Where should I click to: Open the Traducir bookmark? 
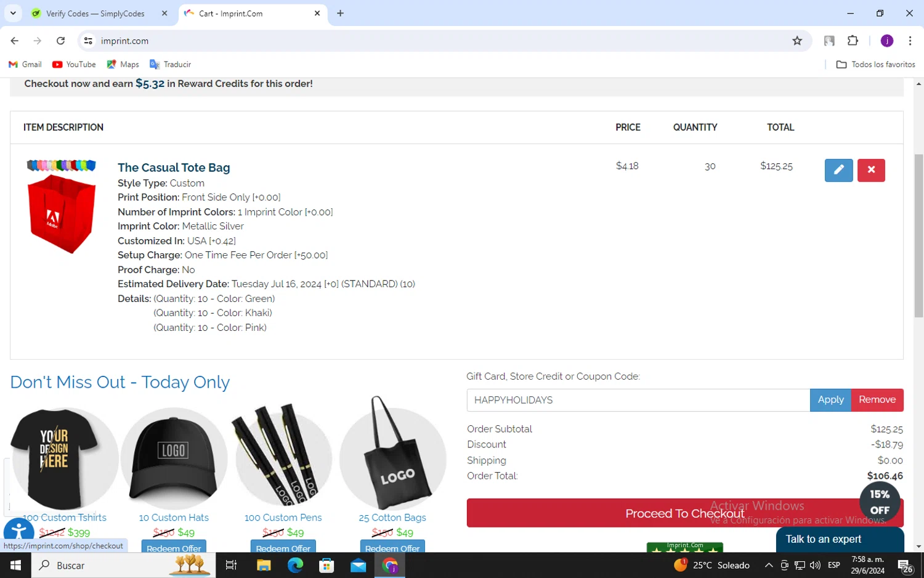(x=170, y=64)
